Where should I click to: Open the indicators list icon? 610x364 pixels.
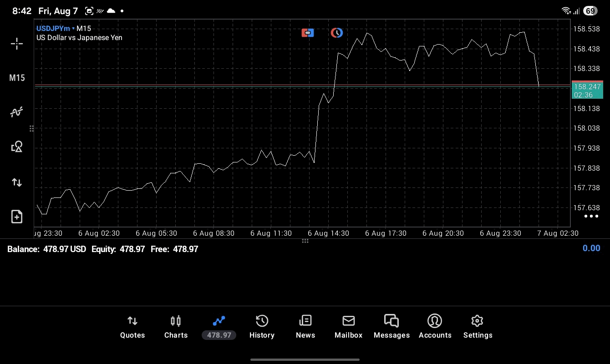point(17,112)
